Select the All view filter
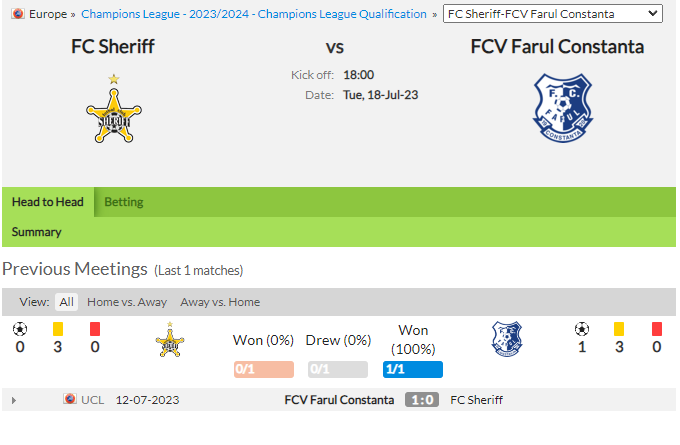 click(66, 302)
